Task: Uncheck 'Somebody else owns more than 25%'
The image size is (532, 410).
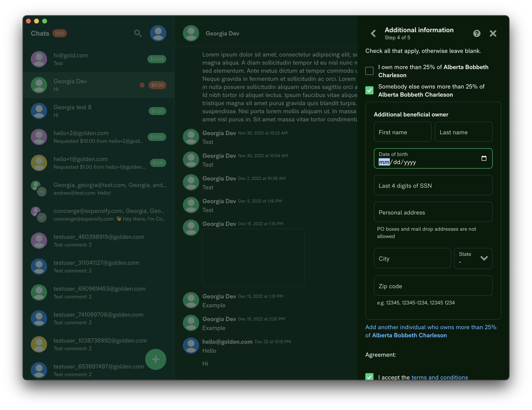Action: coord(369,90)
